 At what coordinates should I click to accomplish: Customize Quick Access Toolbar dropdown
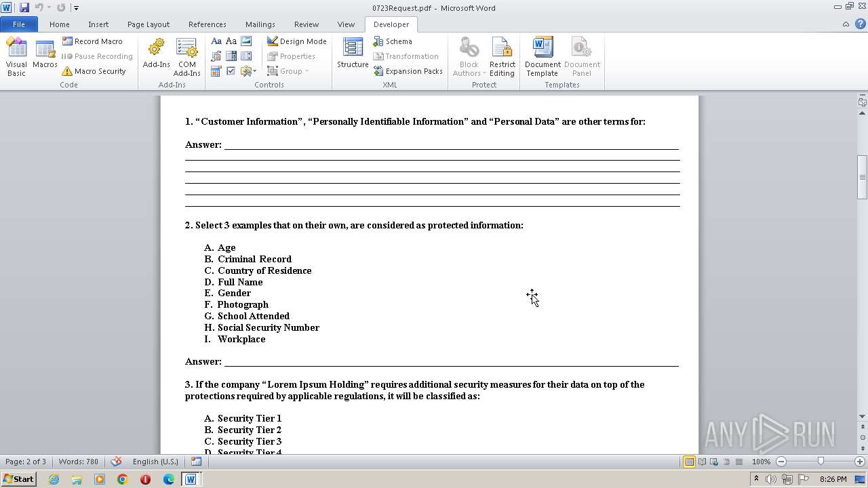click(x=76, y=8)
